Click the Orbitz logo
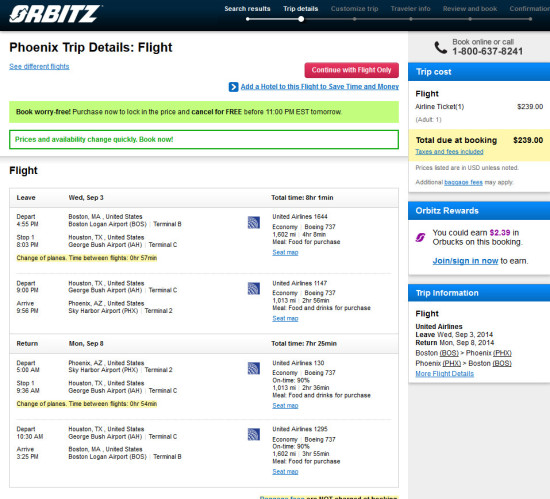The height and width of the screenshot is (499, 550). tap(55, 14)
